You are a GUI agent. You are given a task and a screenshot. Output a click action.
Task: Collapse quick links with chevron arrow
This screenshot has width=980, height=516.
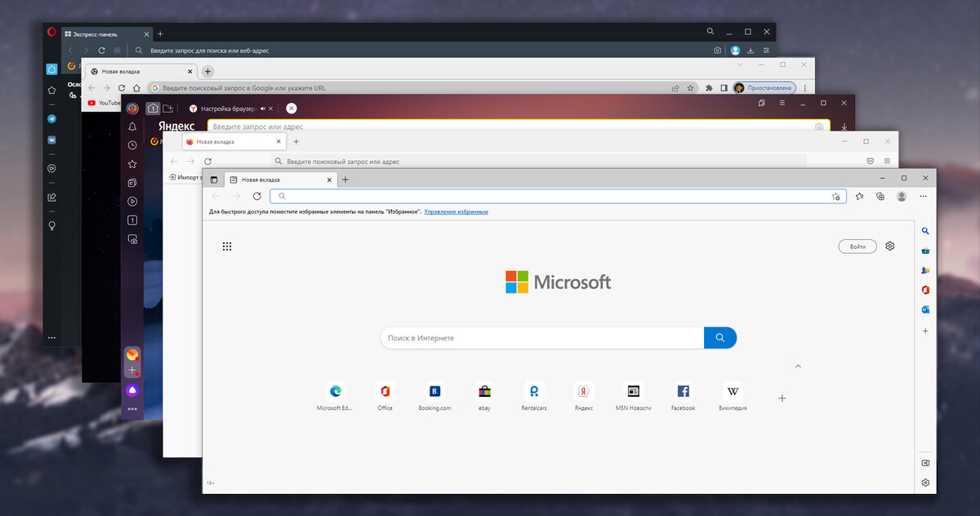798,366
